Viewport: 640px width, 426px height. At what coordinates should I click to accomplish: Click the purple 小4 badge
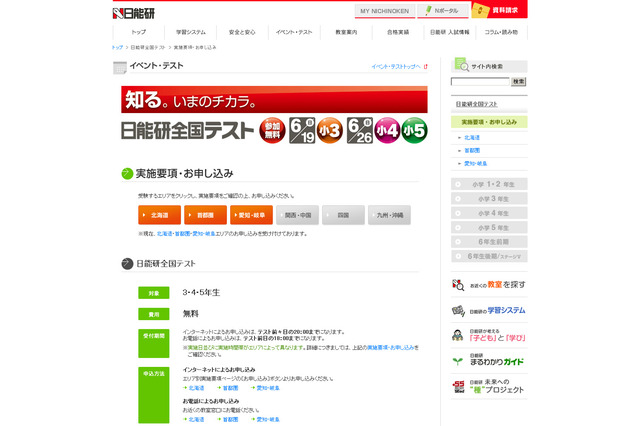[x=387, y=131]
